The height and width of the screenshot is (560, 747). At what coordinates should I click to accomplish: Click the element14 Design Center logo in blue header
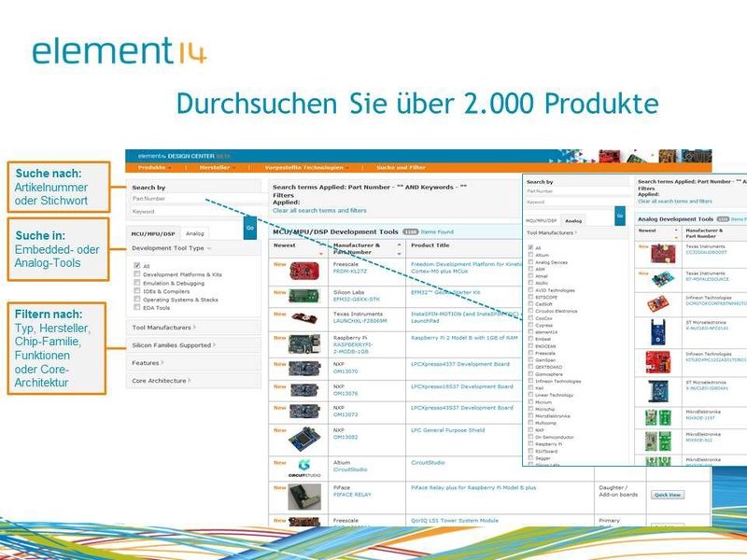point(184,156)
